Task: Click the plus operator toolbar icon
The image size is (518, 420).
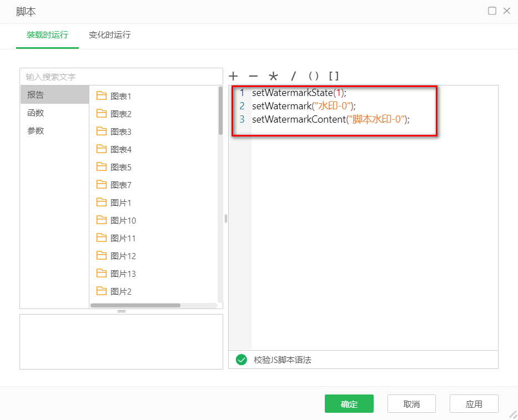Action: coord(233,76)
